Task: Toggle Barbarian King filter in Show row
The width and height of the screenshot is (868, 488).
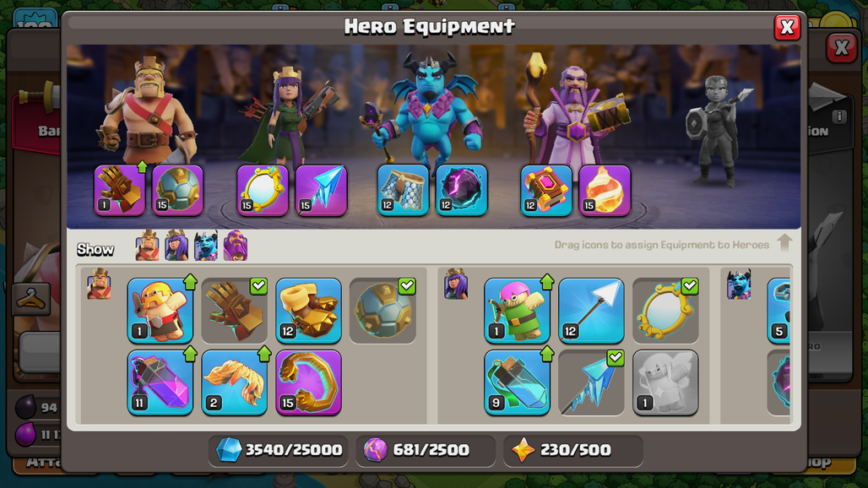Action: click(147, 246)
